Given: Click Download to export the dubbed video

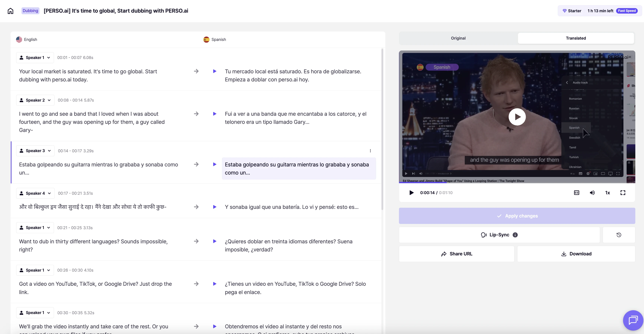Looking at the screenshot, I should (x=576, y=254).
